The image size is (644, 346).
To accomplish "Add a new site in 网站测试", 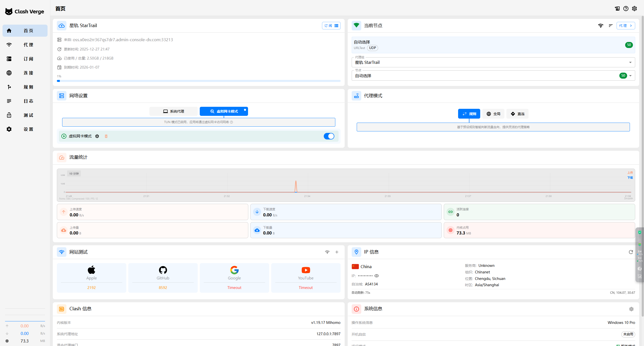I will point(337,252).
